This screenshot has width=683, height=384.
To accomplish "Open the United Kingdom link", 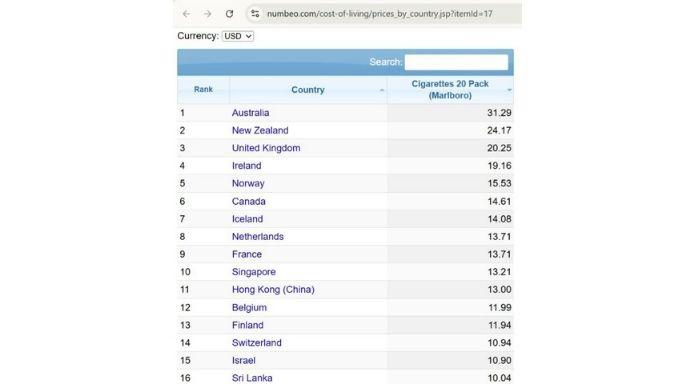I will pos(266,148).
